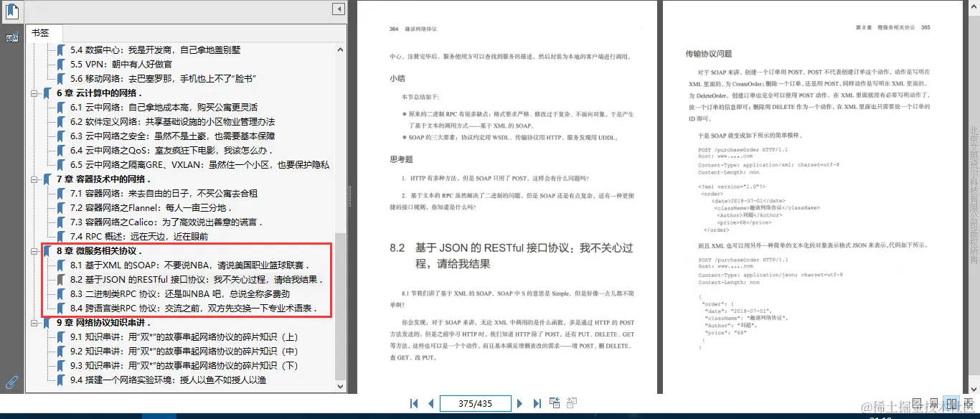Collapse the navigation pane with the arrow button
Screen dimensions: 980x419
pyautogui.click(x=338, y=9)
